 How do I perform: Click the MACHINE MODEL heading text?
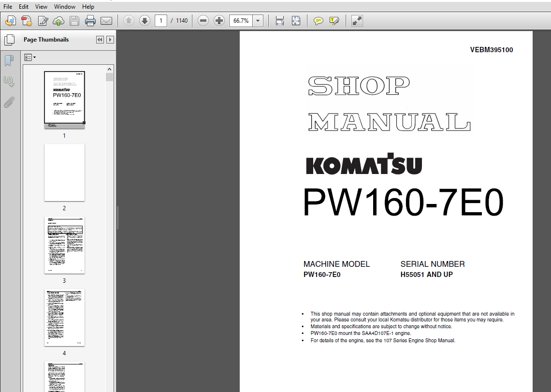337,264
